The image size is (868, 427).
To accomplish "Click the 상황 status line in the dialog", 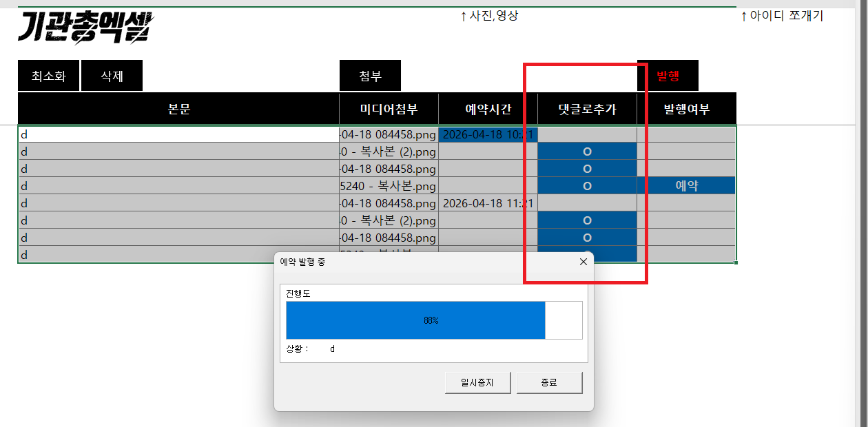I will [311, 349].
